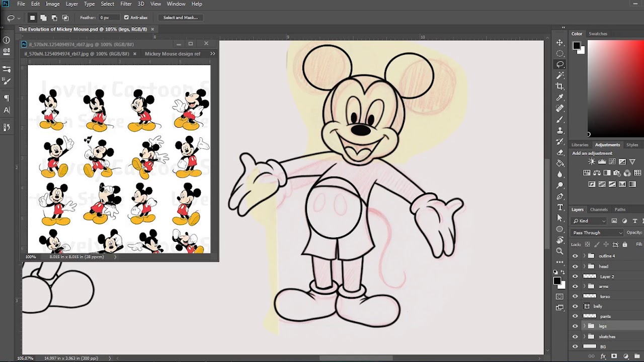Select the Paint Bucket tool

pyautogui.click(x=560, y=163)
